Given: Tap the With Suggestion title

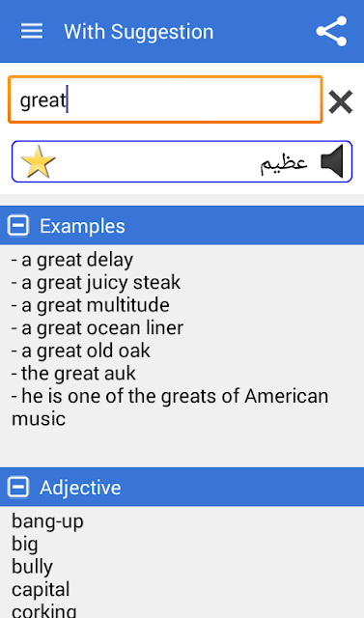Looking at the screenshot, I should tap(139, 32).
